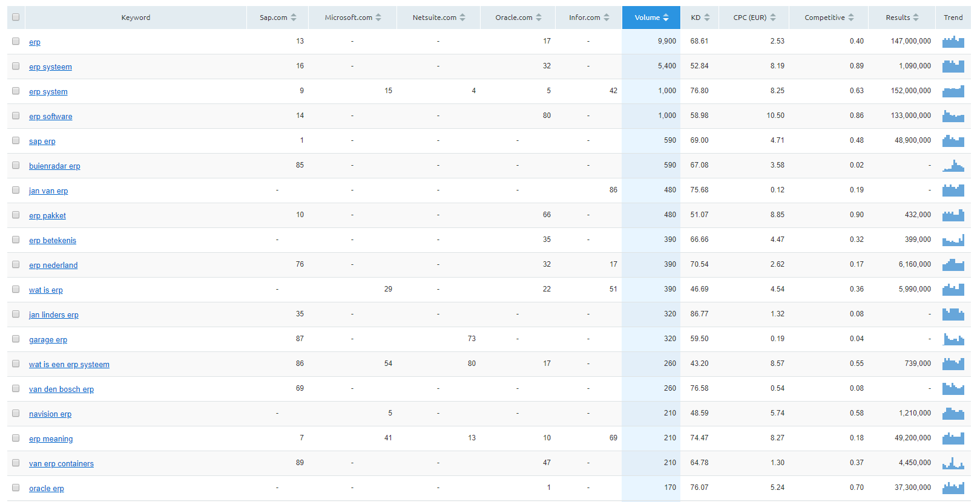Check the box for keyword erp
The height and width of the screenshot is (502, 980).
coord(16,41)
